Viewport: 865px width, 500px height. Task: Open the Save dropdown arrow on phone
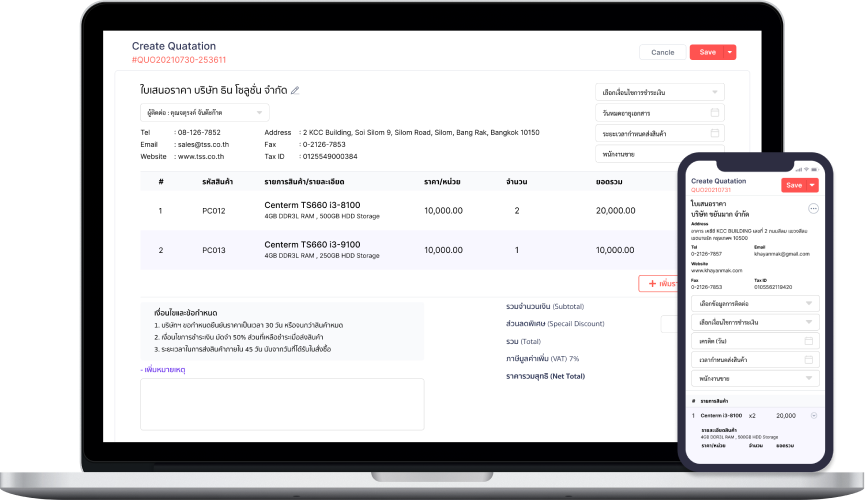812,185
